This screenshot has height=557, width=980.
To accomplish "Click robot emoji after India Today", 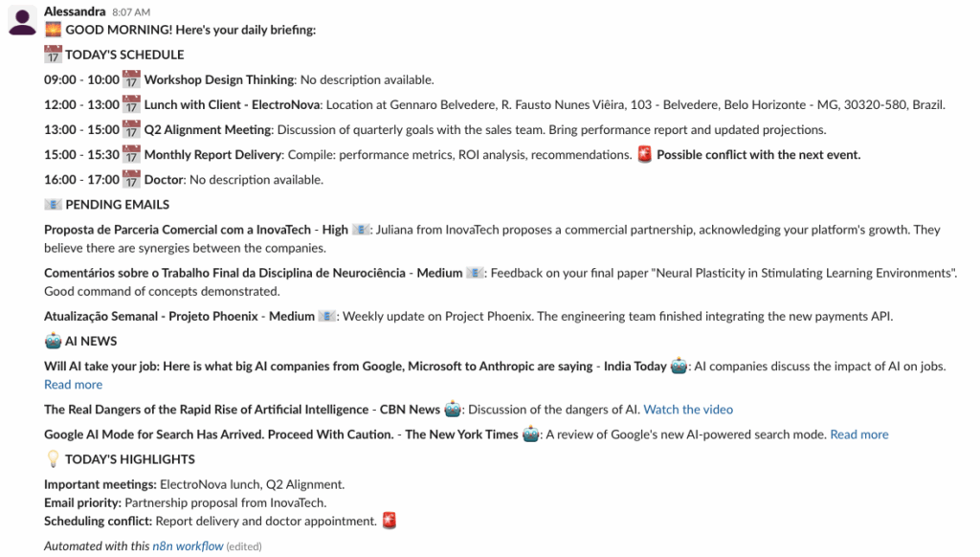I will [x=679, y=366].
